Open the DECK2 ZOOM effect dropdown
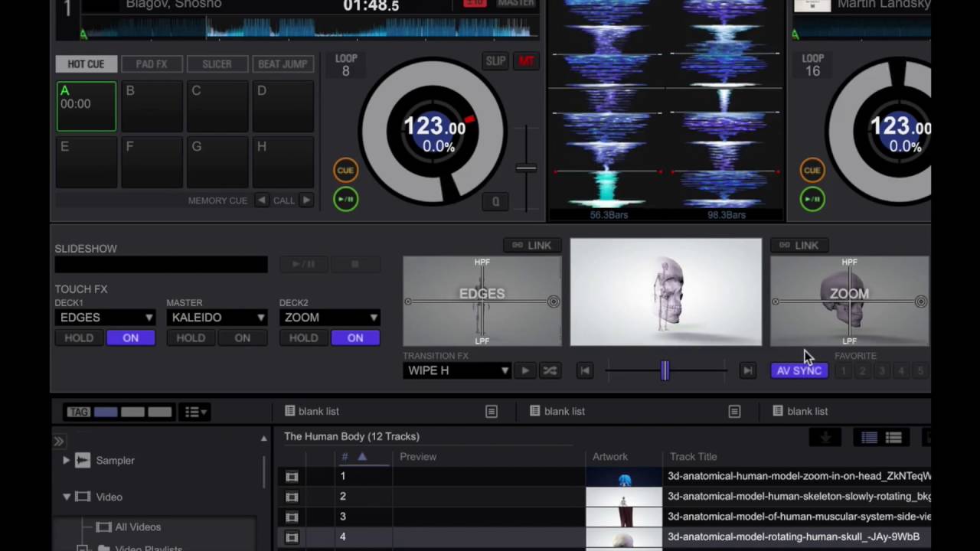 tap(329, 317)
